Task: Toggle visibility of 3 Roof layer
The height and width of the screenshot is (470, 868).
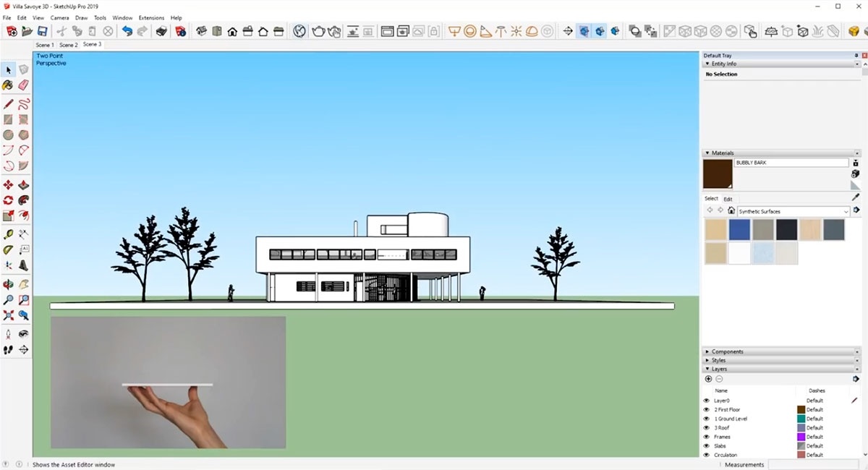Action: coord(707,427)
